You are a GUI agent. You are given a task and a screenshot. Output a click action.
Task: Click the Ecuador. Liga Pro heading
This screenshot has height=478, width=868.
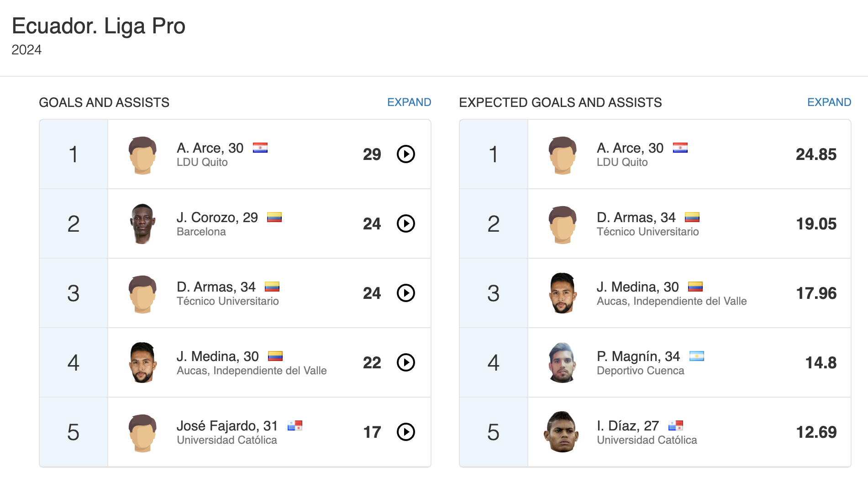point(99,26)
